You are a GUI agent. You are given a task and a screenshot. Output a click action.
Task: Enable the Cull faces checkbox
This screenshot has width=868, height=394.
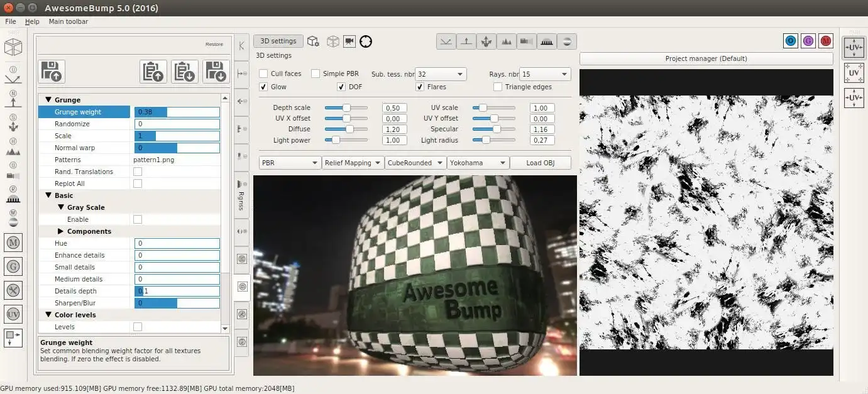263,74
